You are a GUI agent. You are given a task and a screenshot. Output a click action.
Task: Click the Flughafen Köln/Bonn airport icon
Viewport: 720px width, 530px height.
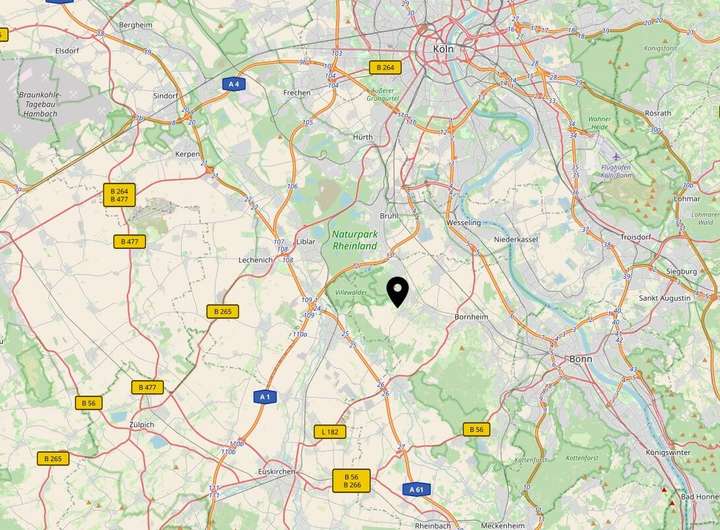tap(616, 157)
